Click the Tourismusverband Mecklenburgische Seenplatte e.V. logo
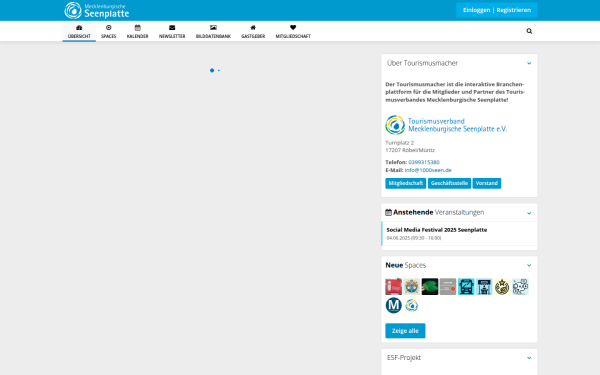The image size is (600, 375). tap(446, 125)
